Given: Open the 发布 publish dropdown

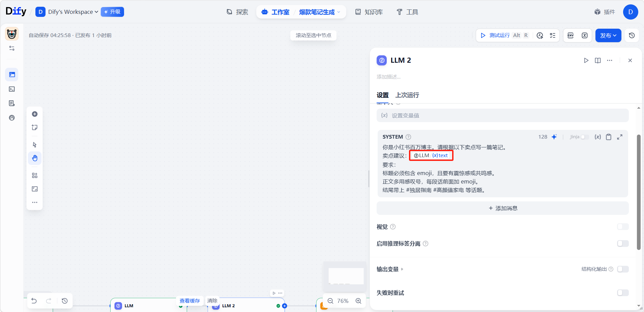Looking at the screenshot, I should (608, 35).
